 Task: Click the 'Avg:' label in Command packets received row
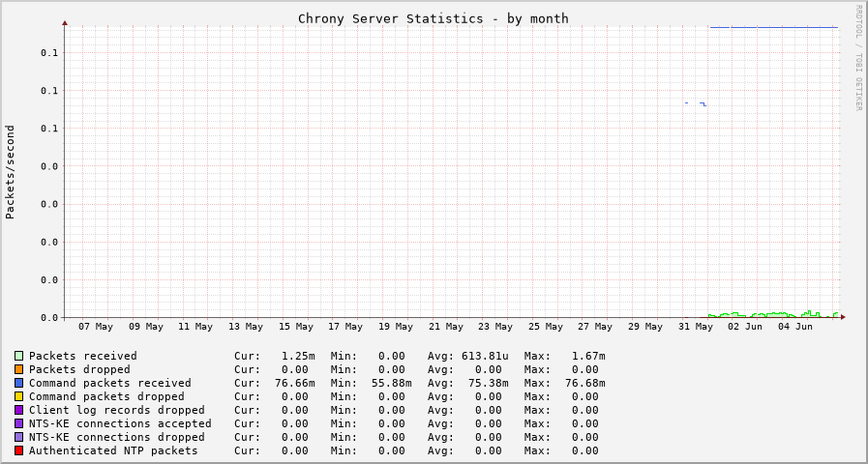click(x=440, y=383)
